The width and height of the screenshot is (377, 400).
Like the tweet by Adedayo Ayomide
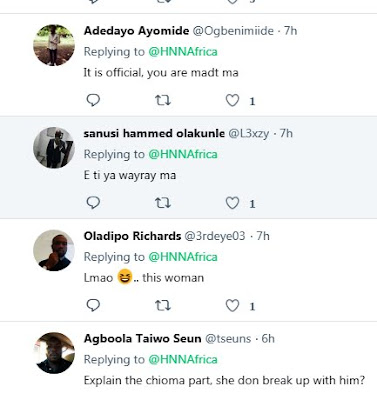pyautogui.click(x=232, y=100)
